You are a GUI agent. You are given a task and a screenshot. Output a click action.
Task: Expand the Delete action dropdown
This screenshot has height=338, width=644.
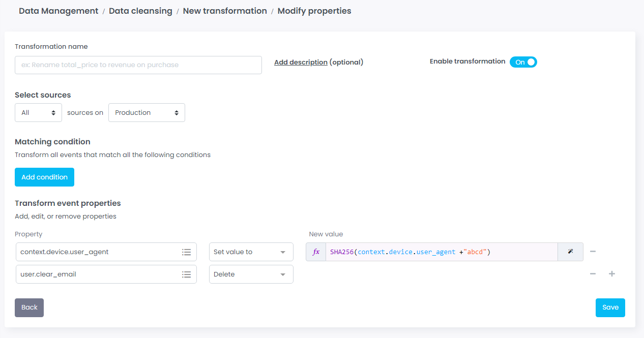[251, 274]
